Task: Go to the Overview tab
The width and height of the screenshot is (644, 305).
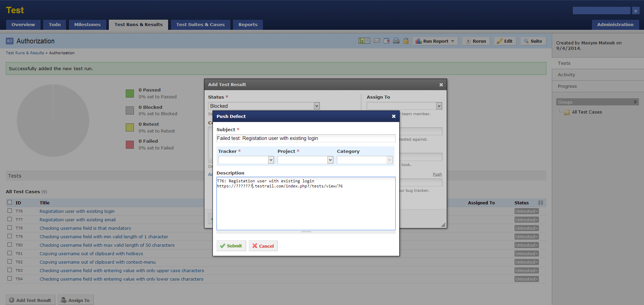Action: [x=23, y=24]
